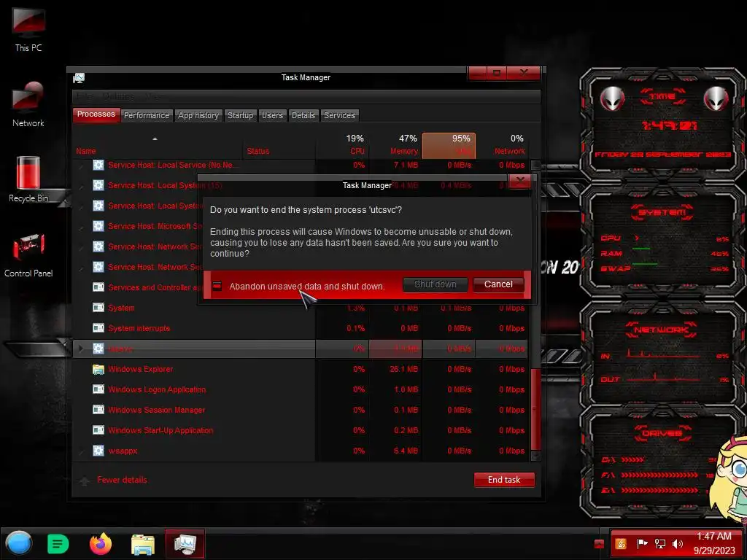Sort by the Memory column header
The image size is (747, 560).
click(396, 144)
